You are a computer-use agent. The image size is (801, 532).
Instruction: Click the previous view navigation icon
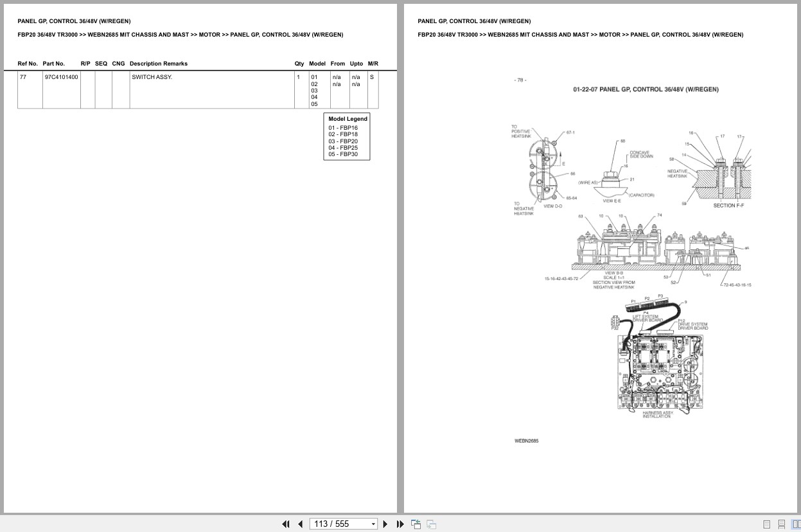click(x=416, y=524)
